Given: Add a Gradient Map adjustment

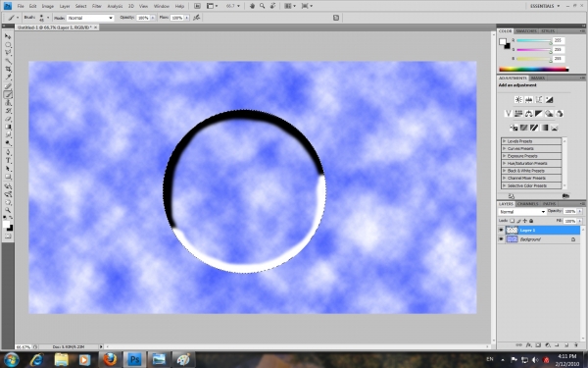Looking at the screenshot, I should pyautogui.click(x=544, y=128).
